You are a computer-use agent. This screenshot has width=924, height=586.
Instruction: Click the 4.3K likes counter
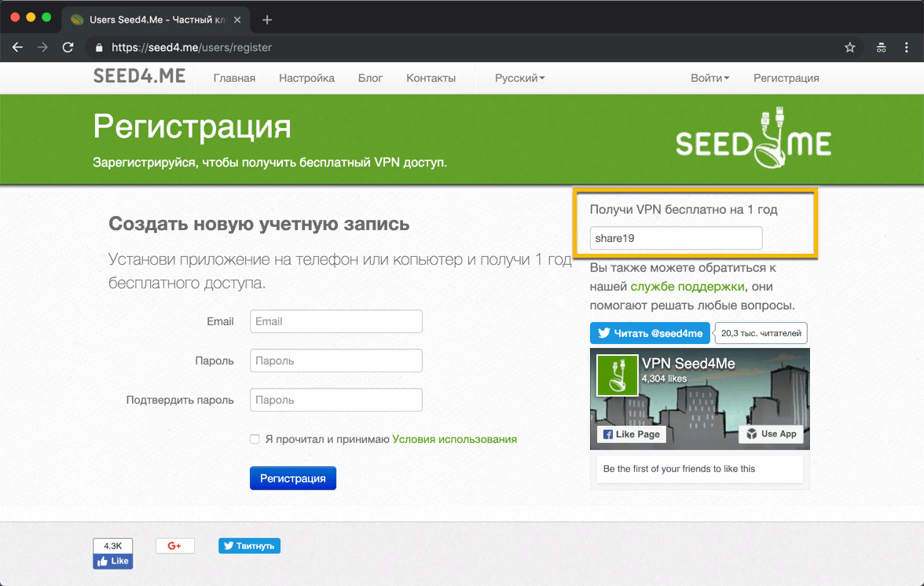[112, 546]
